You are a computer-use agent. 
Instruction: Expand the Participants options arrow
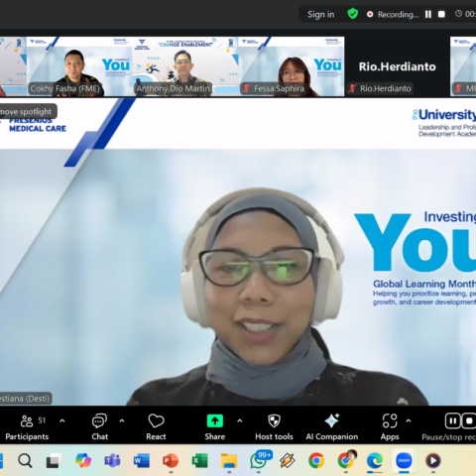pos(62,421)
